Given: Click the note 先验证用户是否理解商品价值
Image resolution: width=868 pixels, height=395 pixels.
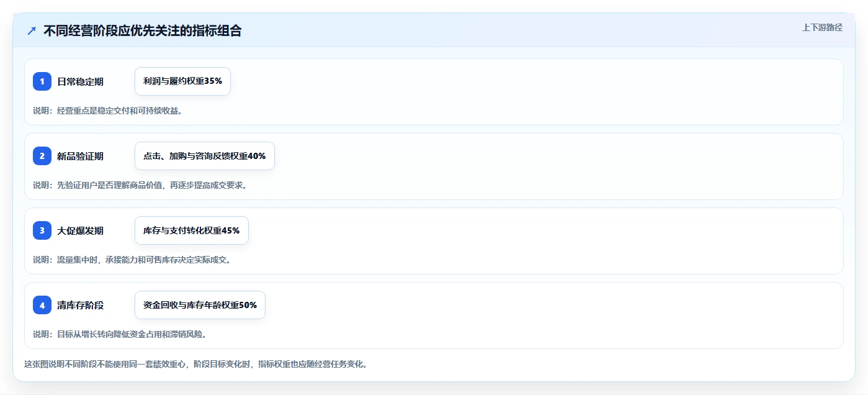Looking at the screenshot, I should (x=140, y=185).
